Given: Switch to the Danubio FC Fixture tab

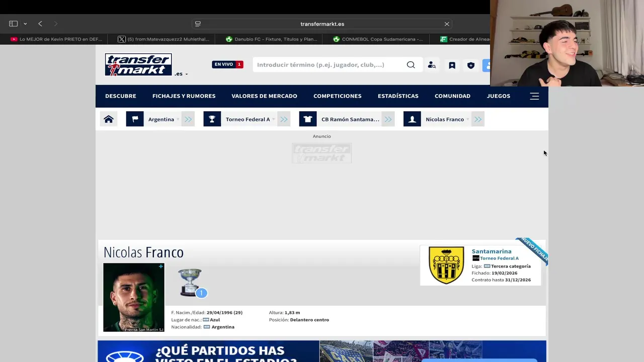Looking at the screenshot, I should coord(271,39).
